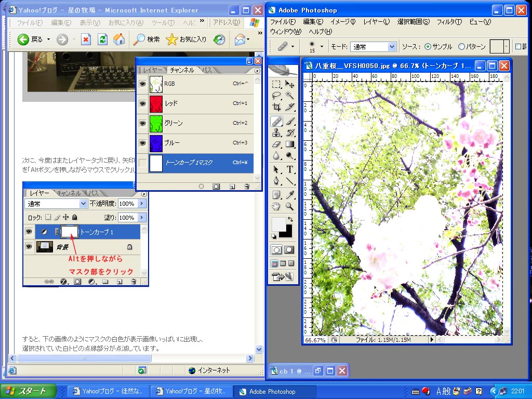532x399 pixels.
Task: Select the History Brush tool
Action: [x=289, y=132]
